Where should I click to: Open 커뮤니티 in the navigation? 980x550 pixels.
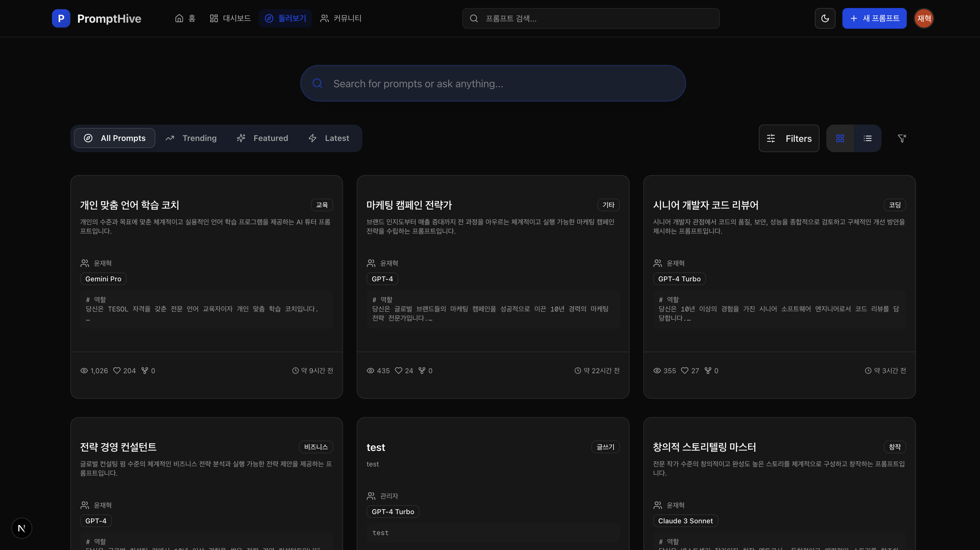341,18
